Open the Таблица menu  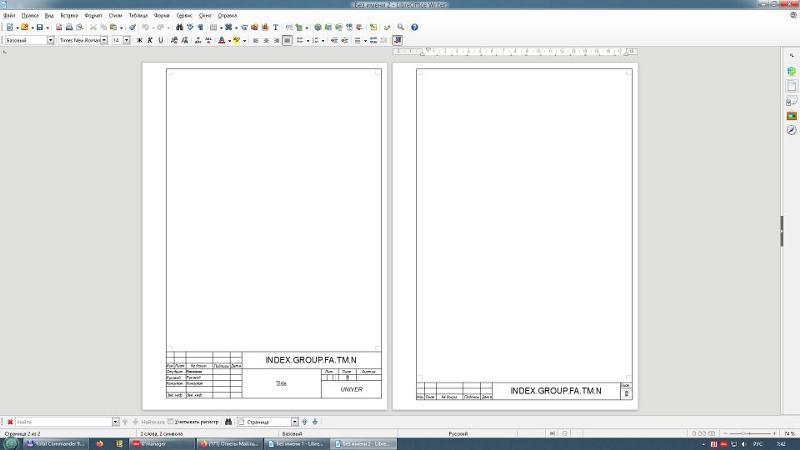[x=138, y=15]
